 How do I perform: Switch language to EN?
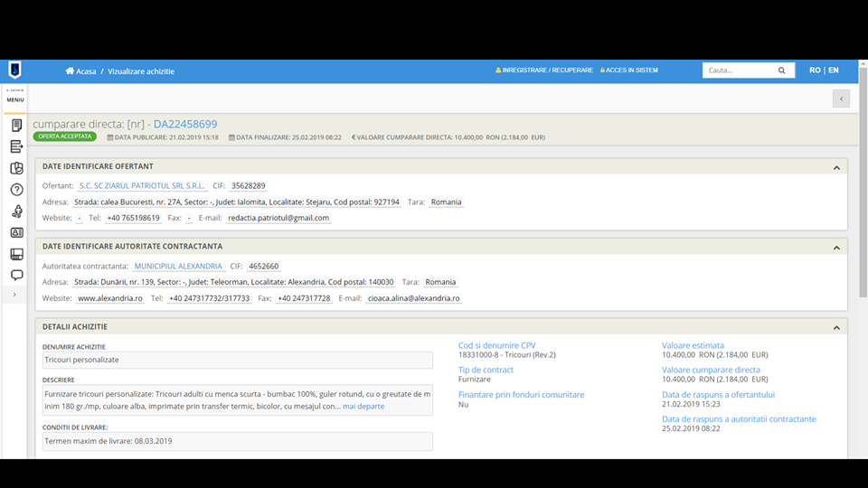point(833,70)
